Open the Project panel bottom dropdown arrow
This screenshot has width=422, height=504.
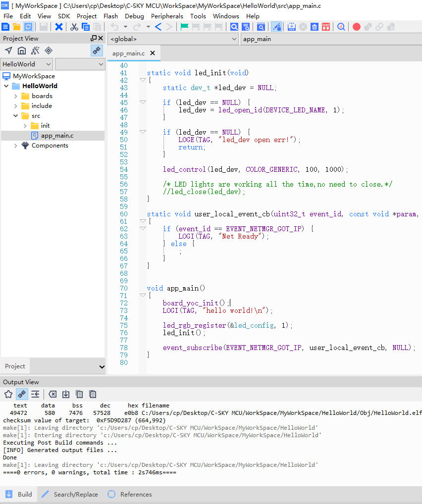tap(102, 367)
